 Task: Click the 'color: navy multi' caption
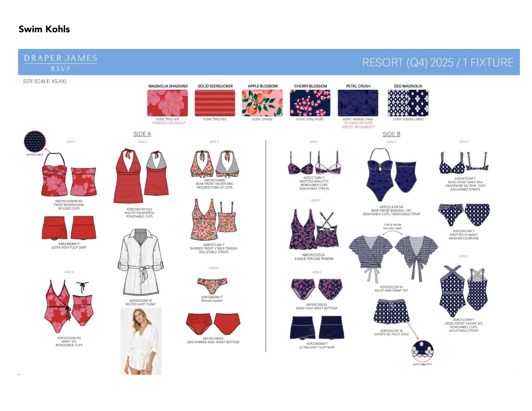(x=310, y=119)
